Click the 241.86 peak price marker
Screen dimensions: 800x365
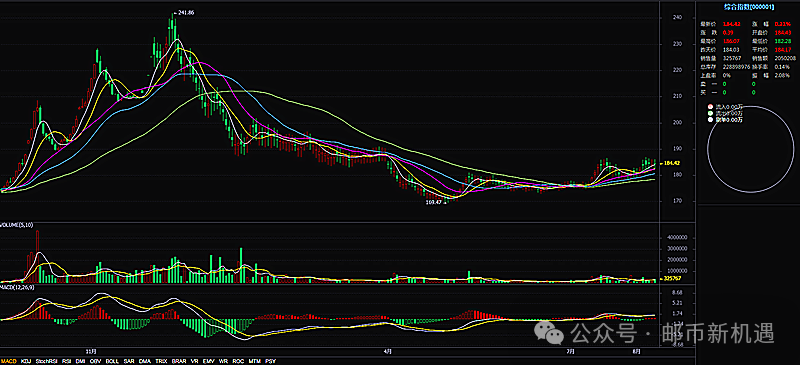(x=186, y=12)
